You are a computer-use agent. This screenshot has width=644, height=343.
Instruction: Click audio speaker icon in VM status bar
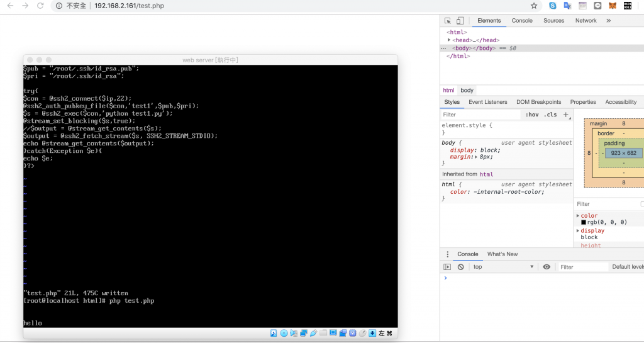[294, 333]
